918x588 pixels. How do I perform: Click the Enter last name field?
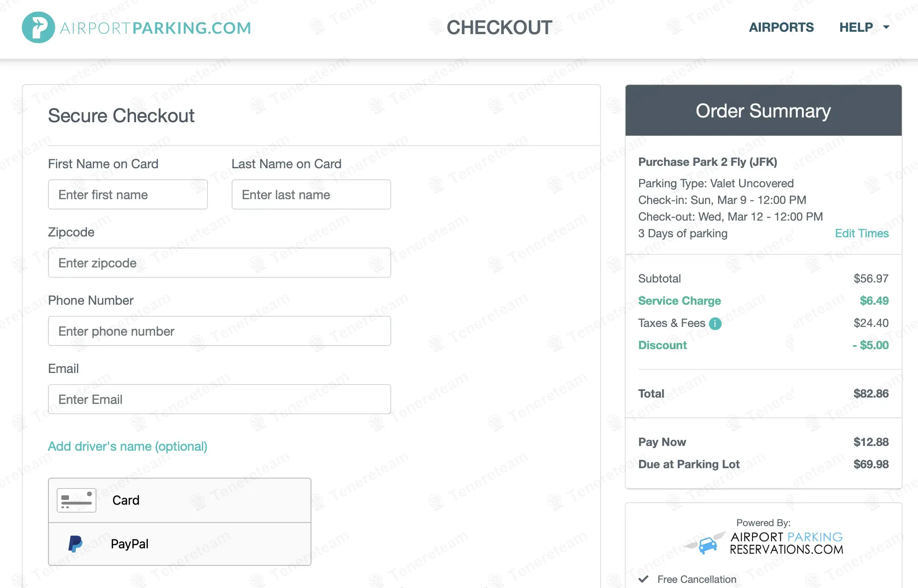311,194
